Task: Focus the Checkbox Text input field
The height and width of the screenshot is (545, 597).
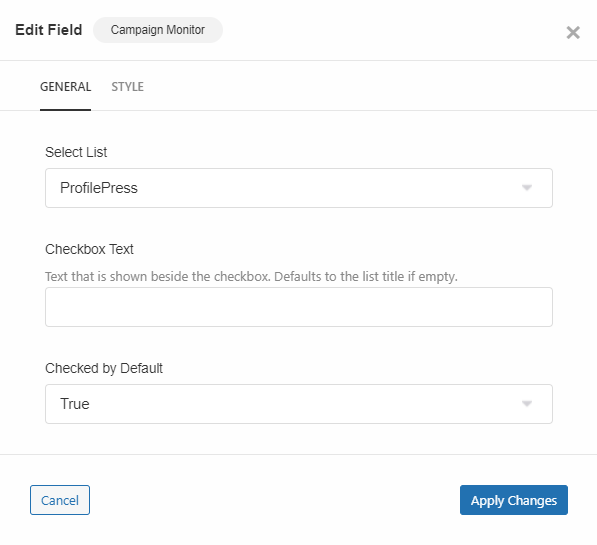Action: [x=299, y=307]
